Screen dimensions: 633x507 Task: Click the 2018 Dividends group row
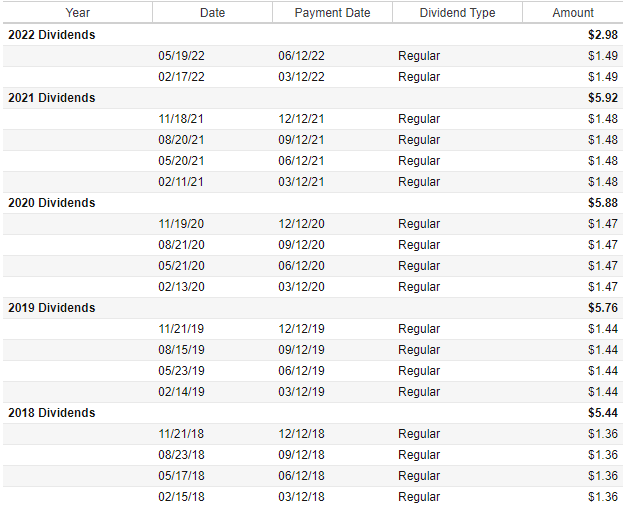52,413
